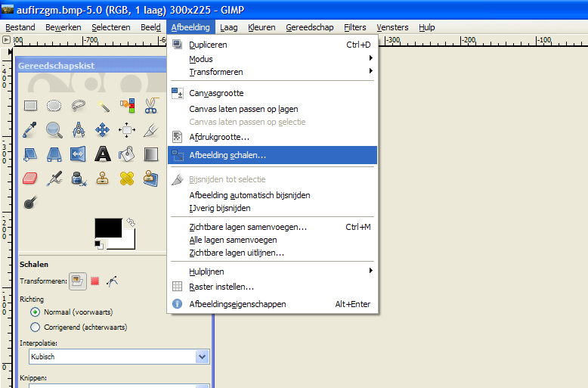Choose Zichtbare lagen uitlijnen entry
The image size is (588, 388).
(x=272, y=253)
